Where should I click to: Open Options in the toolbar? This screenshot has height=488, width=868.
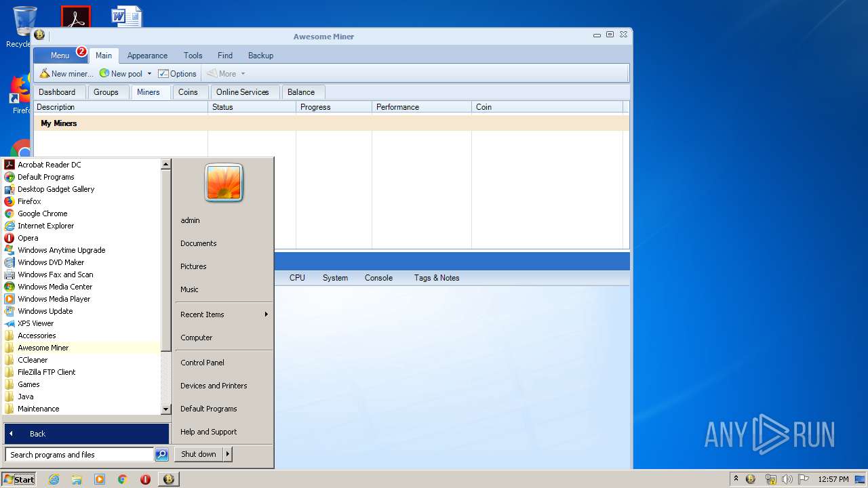click(x=177, y=73)
